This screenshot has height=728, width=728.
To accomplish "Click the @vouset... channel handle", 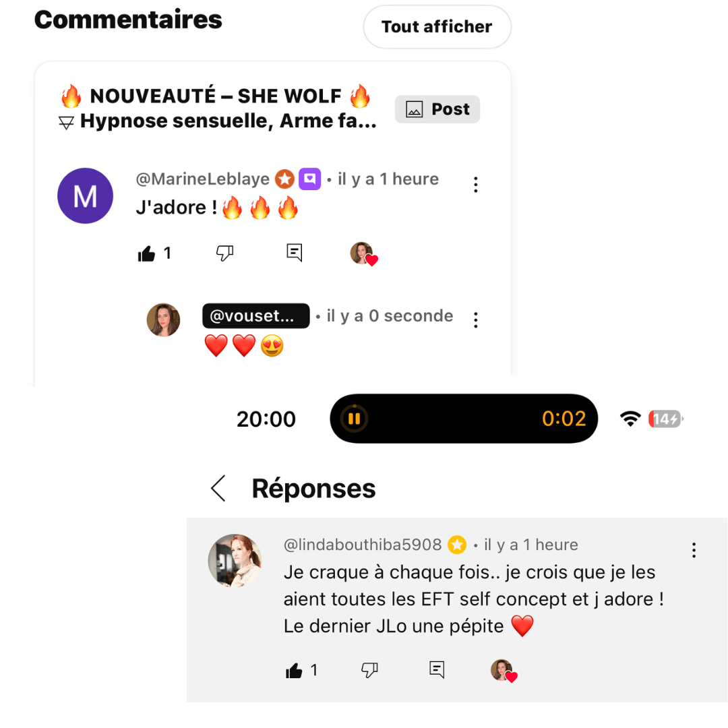I will (255, 316).
